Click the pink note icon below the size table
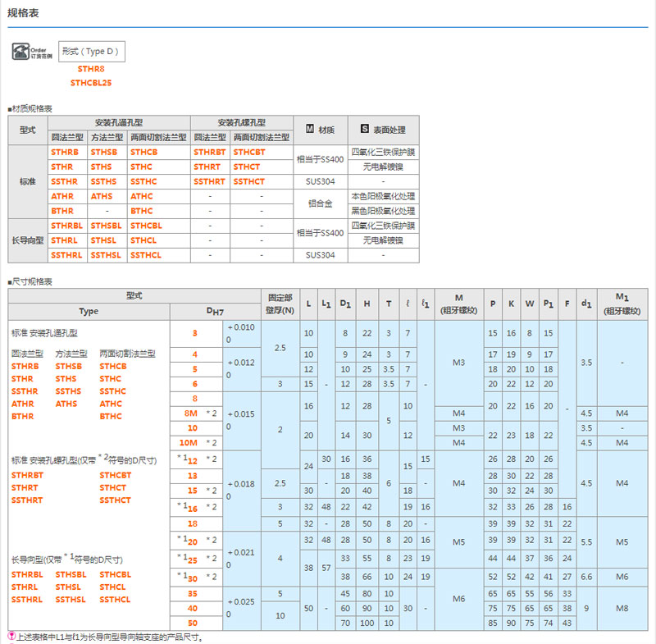This screenshot has height=644, width=656. click(11, 637)
